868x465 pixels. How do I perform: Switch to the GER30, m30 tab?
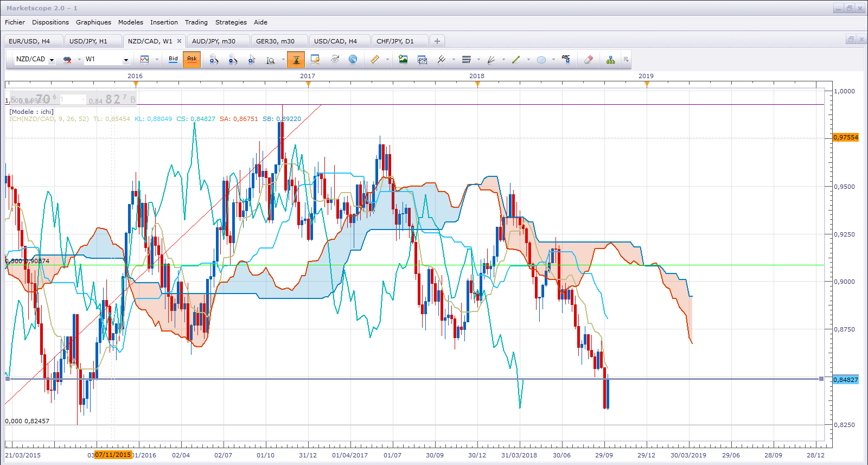(x=275, y=41)
